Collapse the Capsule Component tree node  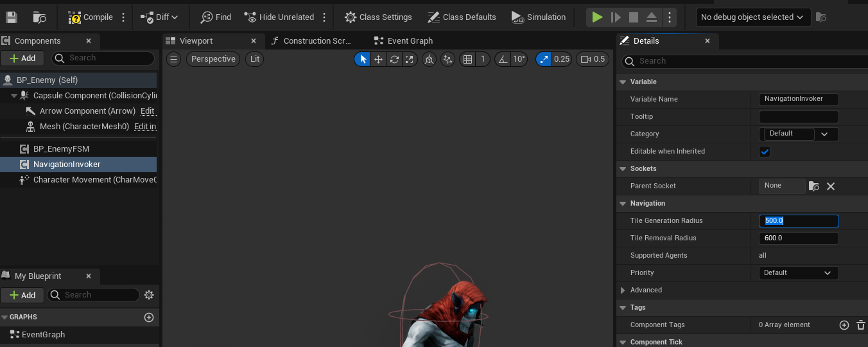tap(14, 95)
